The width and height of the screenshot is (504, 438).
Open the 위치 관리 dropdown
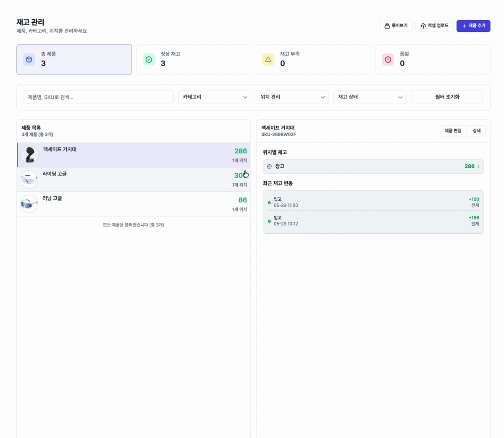pos(292,97)
